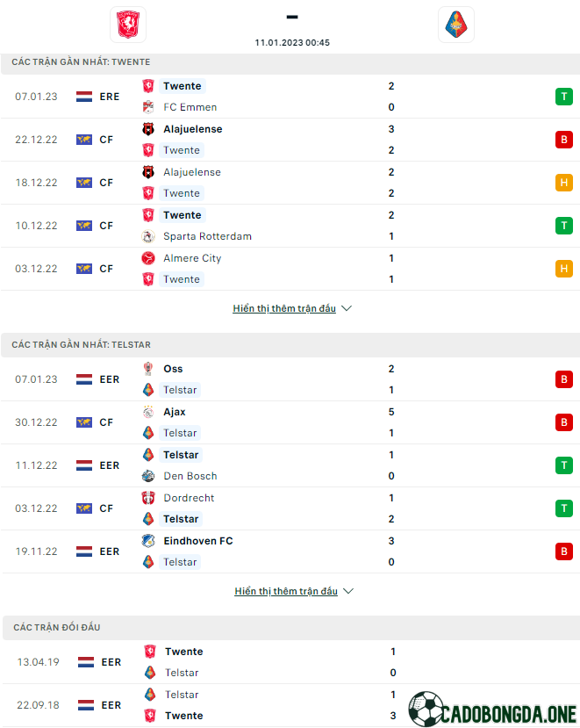Image resolution: width=580 pixels, height=728 pixels.
Task: Click the Alajuelense logo in 22.12.22 match
Action: [148, 129]
